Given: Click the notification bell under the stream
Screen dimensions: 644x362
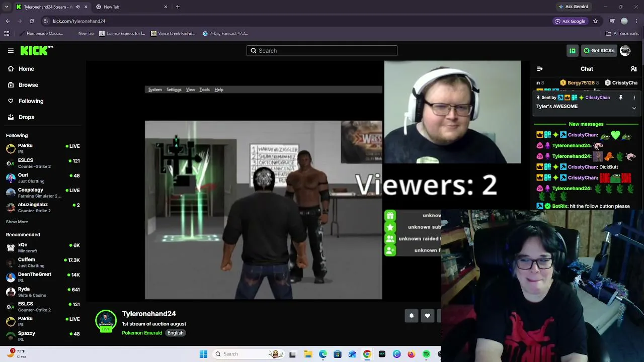Looking at the screenshot, I should pyautogui.click(x=412, y=316).
